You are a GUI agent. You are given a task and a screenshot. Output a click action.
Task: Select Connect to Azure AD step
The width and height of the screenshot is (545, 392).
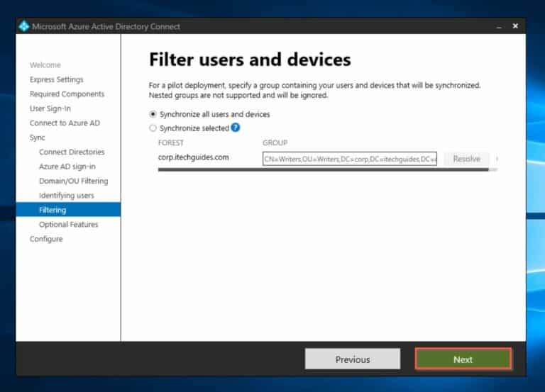pyautogui.click(x=65, y=123)
